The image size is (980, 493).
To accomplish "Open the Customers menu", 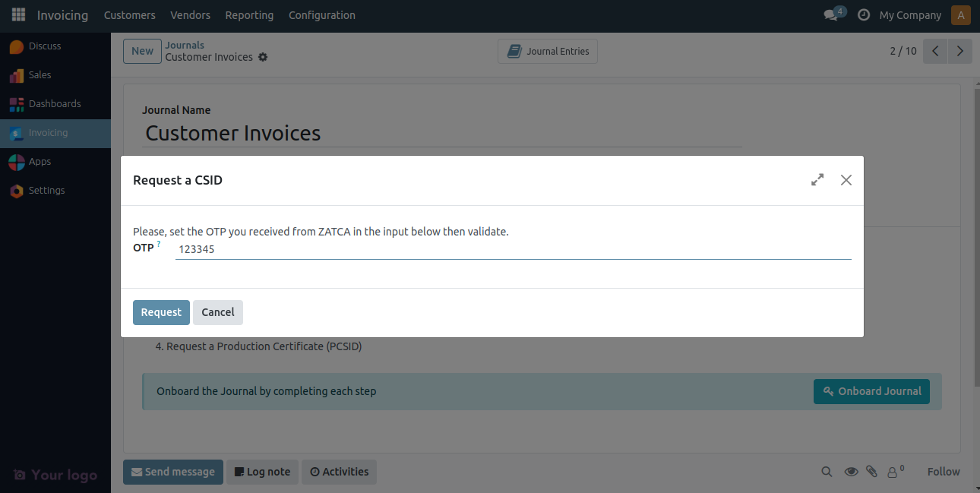I will point(129,14).
